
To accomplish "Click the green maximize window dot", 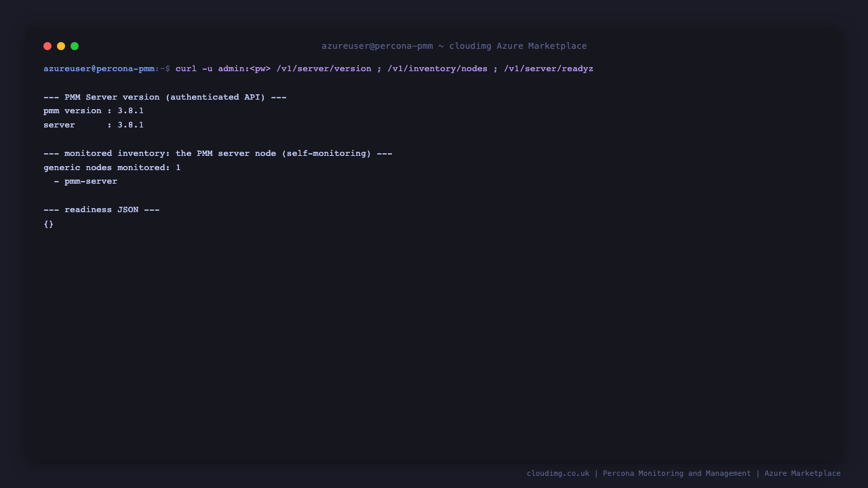I will (x=75, y=46).
